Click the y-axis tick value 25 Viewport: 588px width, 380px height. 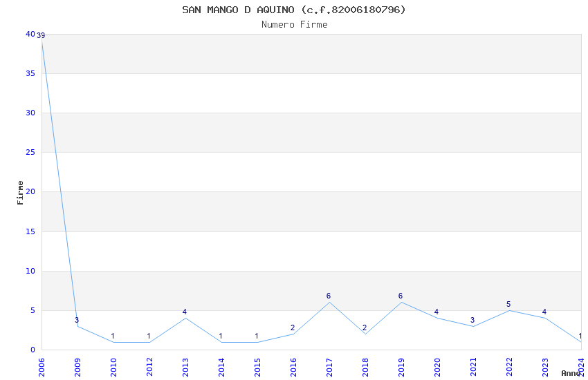point(30,153)
